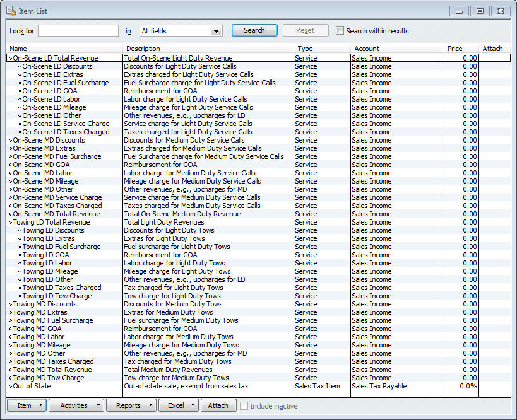
Task: Enable the Search within results checkbox
Action: pos(340,31)
